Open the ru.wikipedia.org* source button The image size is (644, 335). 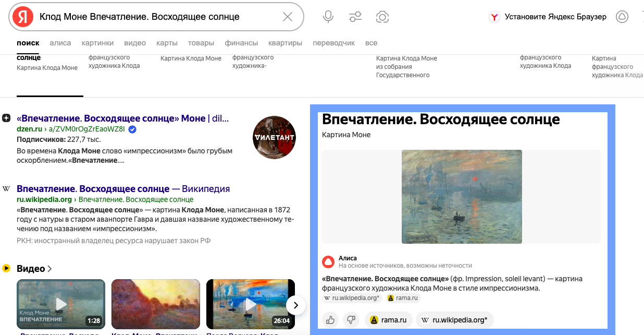455,320
